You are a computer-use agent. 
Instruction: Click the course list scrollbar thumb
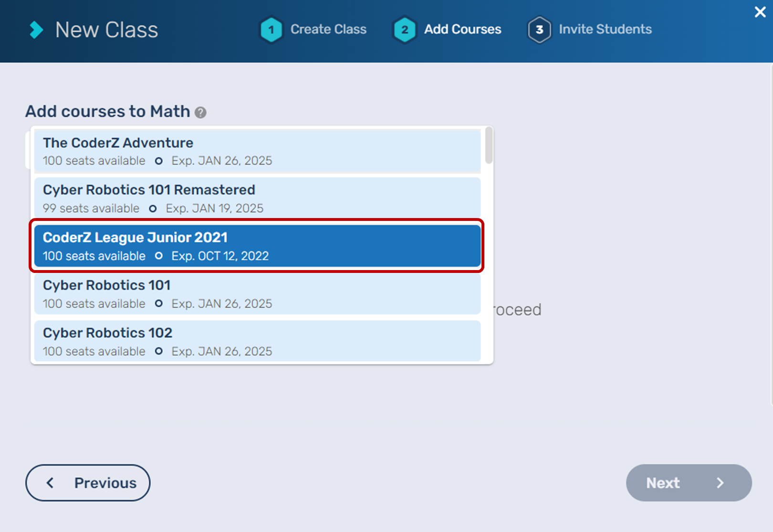click(x=489, y=145)
